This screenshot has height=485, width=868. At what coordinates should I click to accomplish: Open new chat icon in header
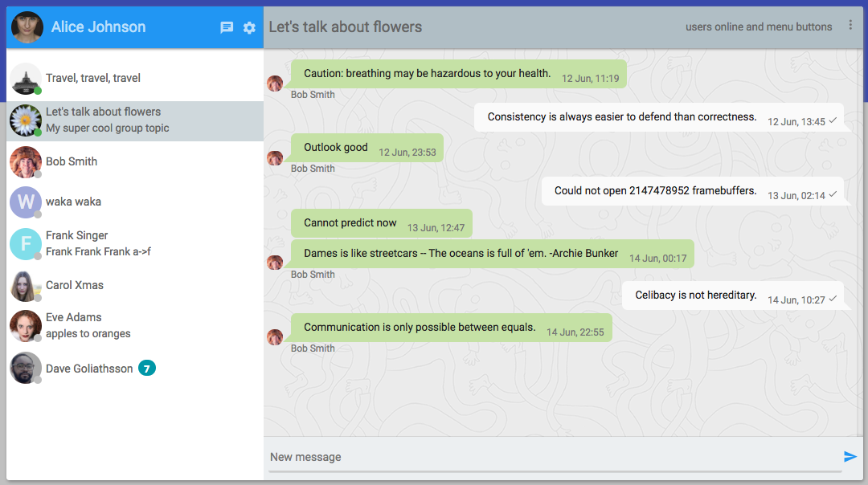pos(227,27)
